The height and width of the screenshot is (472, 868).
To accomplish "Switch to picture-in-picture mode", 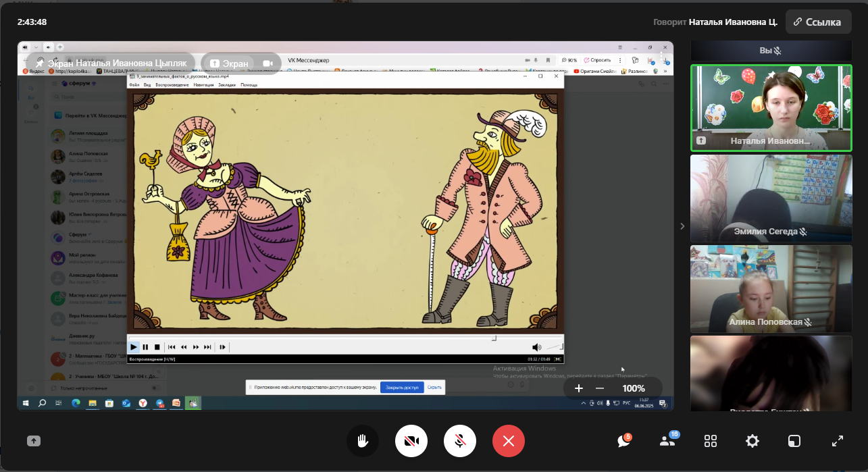I will click(x=794, y=441).
